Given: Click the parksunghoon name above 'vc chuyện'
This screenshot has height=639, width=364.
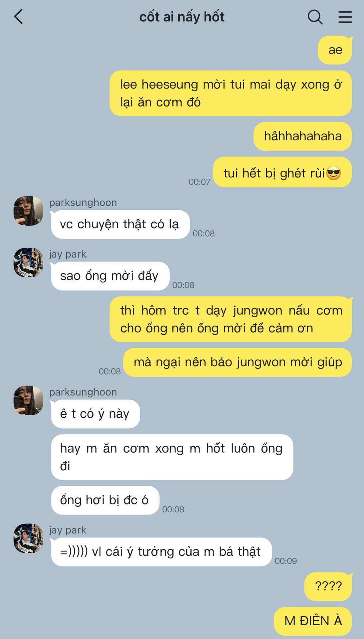Looking at the screenshot, I should click(83, 203).
